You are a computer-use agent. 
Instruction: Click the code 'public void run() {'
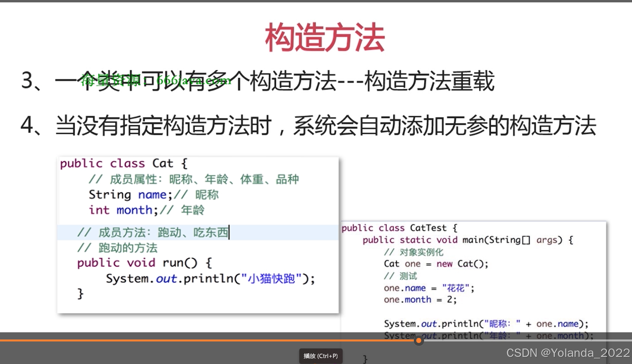145,263
